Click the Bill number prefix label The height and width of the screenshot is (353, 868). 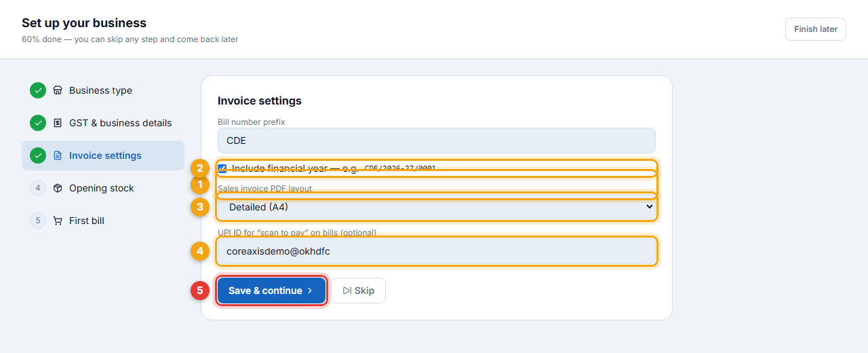pos(252,122)
